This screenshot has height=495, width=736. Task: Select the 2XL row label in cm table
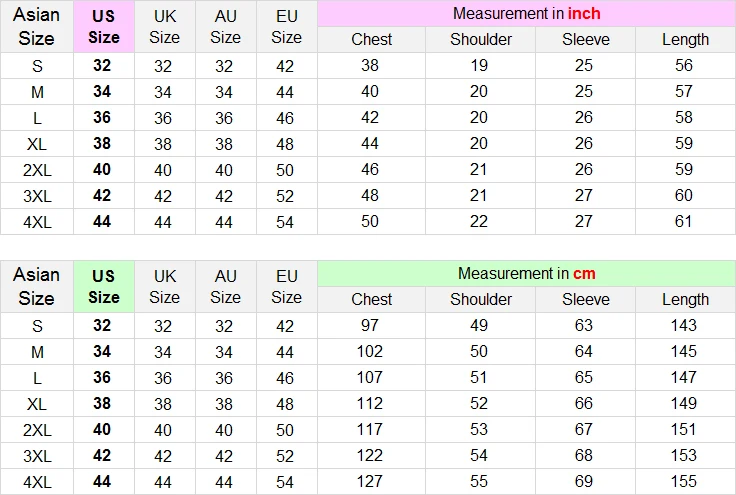tap(37, 430)
